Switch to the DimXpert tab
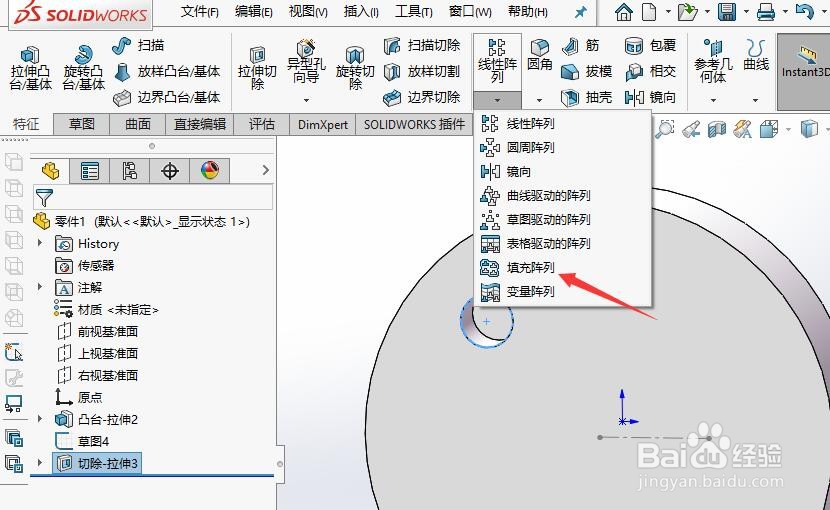Image resolution: width=830 pixels, height=510 pixels. [323, 124]
